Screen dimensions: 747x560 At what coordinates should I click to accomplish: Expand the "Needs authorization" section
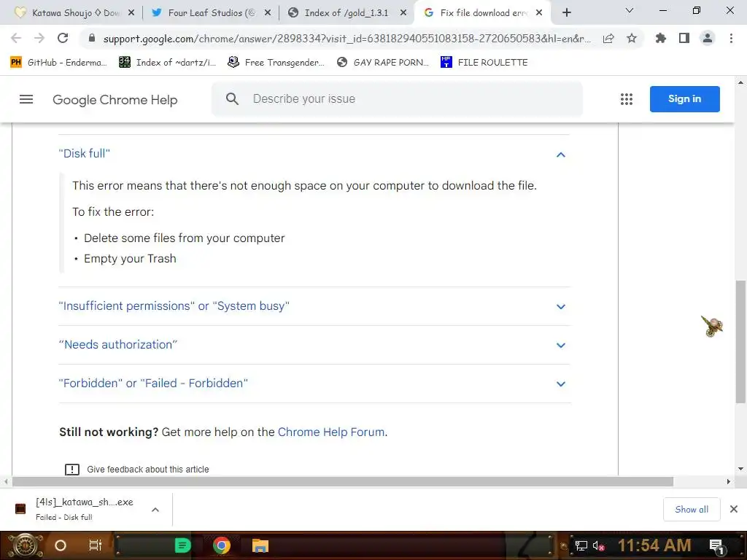point(561,345)
